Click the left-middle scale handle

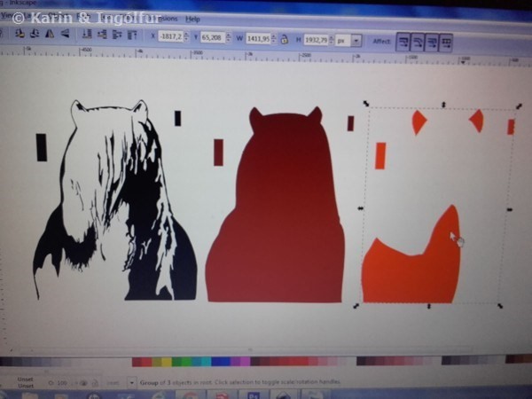point(361,208)
